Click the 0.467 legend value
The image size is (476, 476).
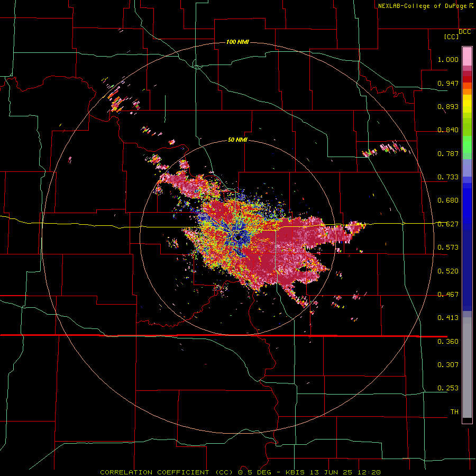(448, 294)
